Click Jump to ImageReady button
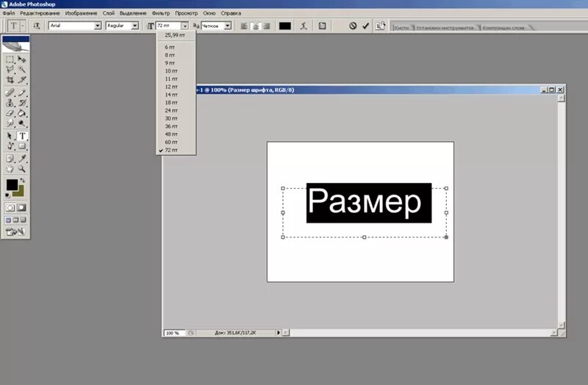Screen dimensions: 588x385 pos(15,232)
